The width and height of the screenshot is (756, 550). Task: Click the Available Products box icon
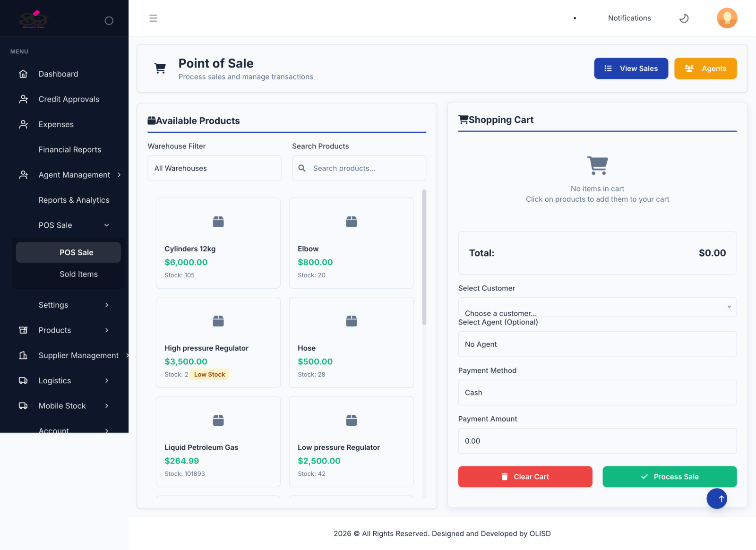point(152,120)
